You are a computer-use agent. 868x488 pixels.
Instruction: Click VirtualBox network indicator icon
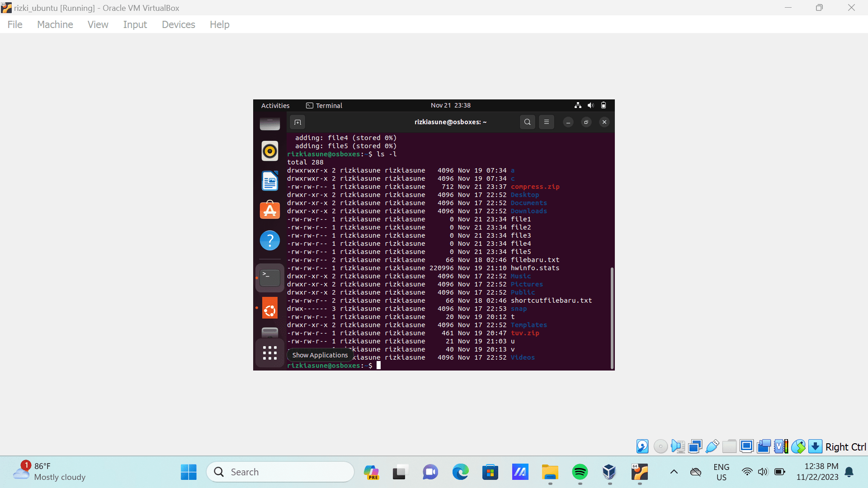[695, 446]
